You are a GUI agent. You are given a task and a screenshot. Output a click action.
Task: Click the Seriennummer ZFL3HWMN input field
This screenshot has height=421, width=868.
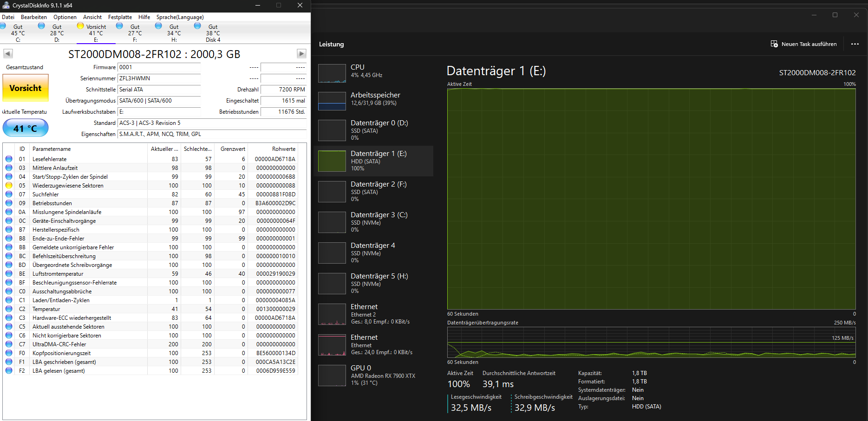coord(159,78)
